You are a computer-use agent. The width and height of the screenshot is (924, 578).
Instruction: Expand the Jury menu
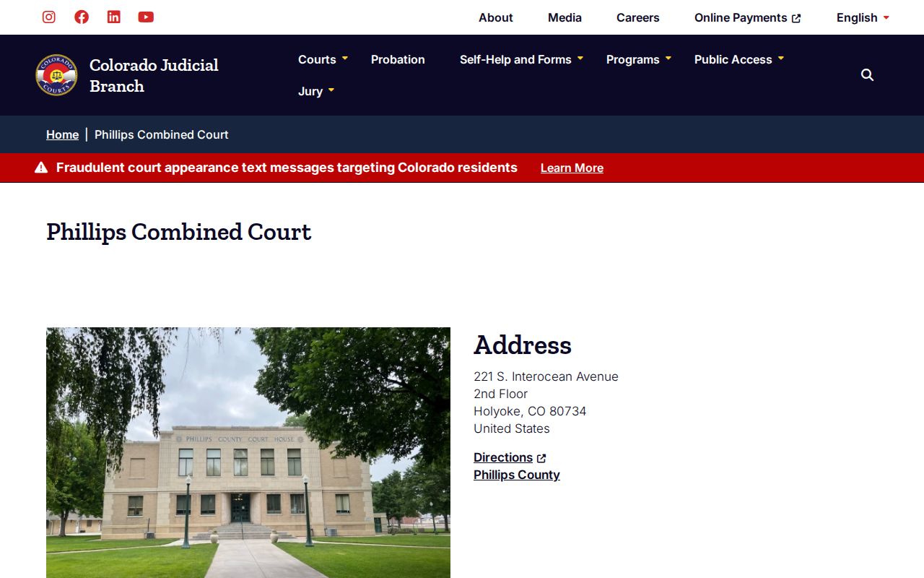(316, 91)
